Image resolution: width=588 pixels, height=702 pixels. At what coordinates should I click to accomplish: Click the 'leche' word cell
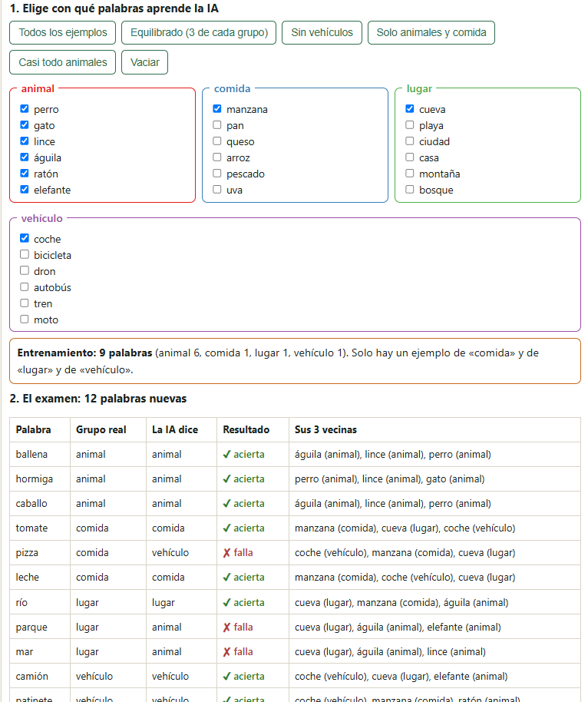[x=40, y=578]
